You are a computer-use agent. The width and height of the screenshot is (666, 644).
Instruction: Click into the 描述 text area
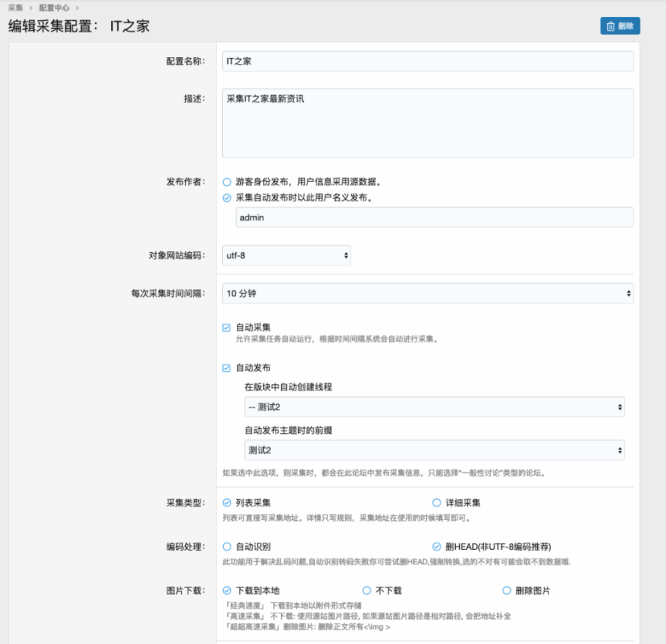[x=428, y=122]
